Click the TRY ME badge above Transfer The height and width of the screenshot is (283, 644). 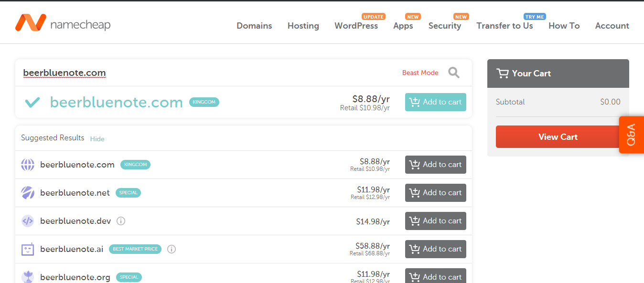click(535, 17)
